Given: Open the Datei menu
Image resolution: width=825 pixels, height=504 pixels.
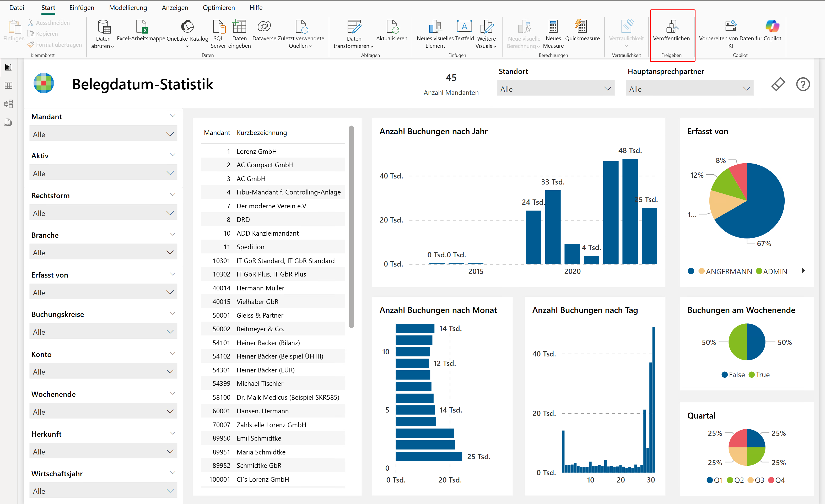Looking at the screenshot, I should click(x=17, y=7).
